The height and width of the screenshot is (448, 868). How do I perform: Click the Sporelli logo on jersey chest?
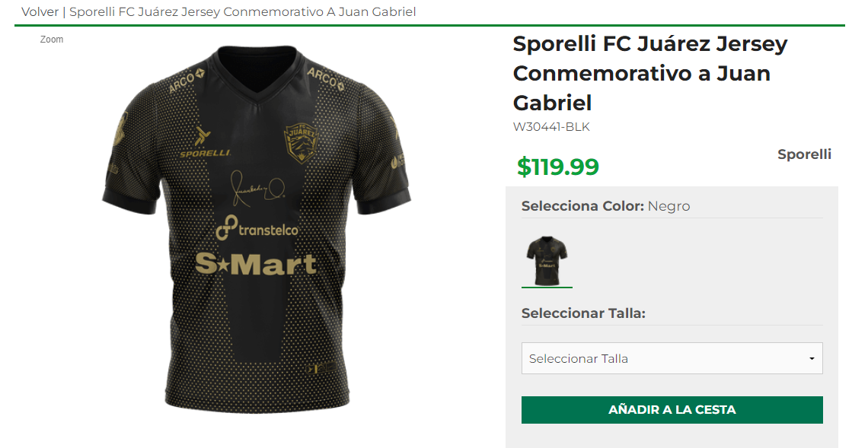coord(205,142)
